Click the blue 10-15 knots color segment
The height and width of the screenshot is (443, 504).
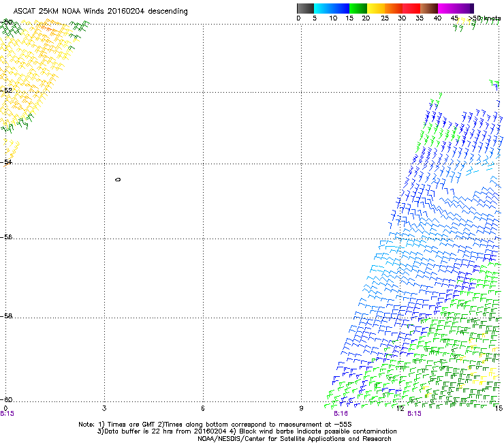pyautogui.click(x=340, y=8)
